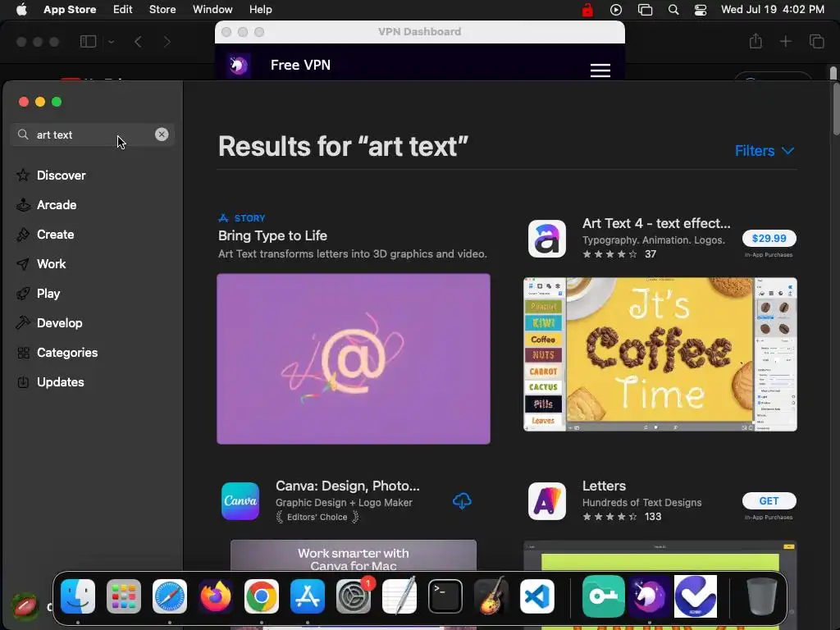Open the Window menu
840x630 pixels.
click(x=212, y=9)
